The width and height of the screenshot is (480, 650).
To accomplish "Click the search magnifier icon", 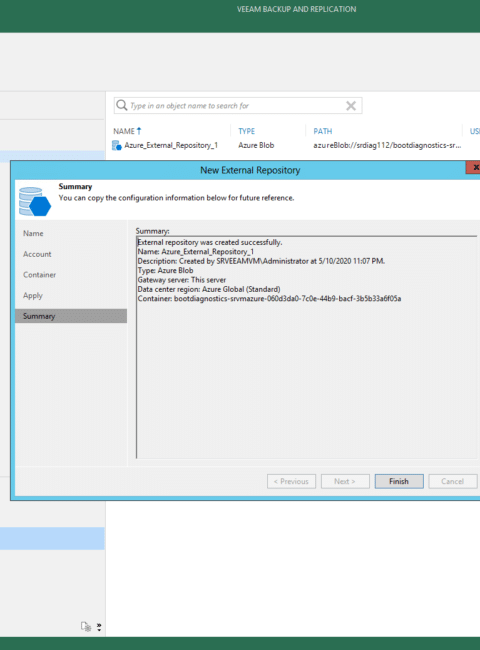I will pyautogui.click(x=121, y=105).
